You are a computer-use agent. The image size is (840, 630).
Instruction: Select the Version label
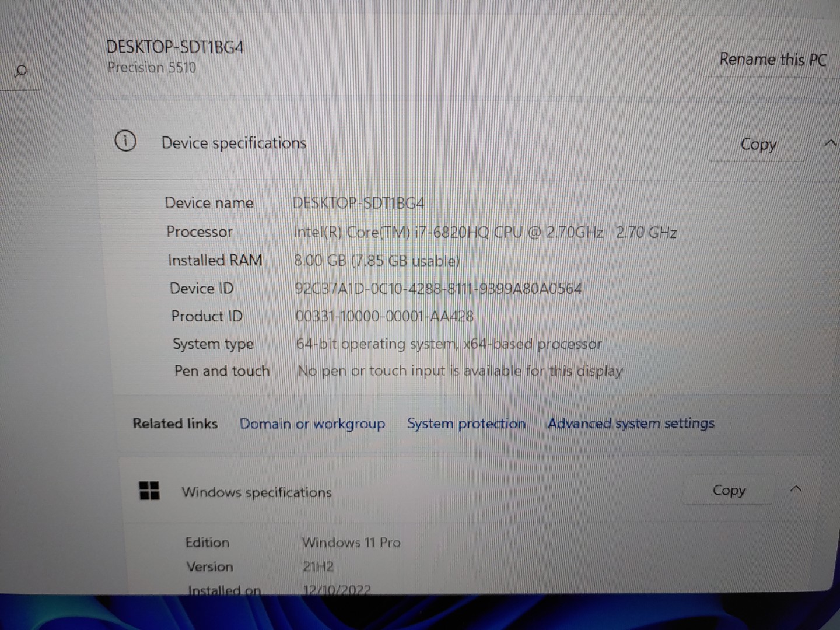[209, 566]
